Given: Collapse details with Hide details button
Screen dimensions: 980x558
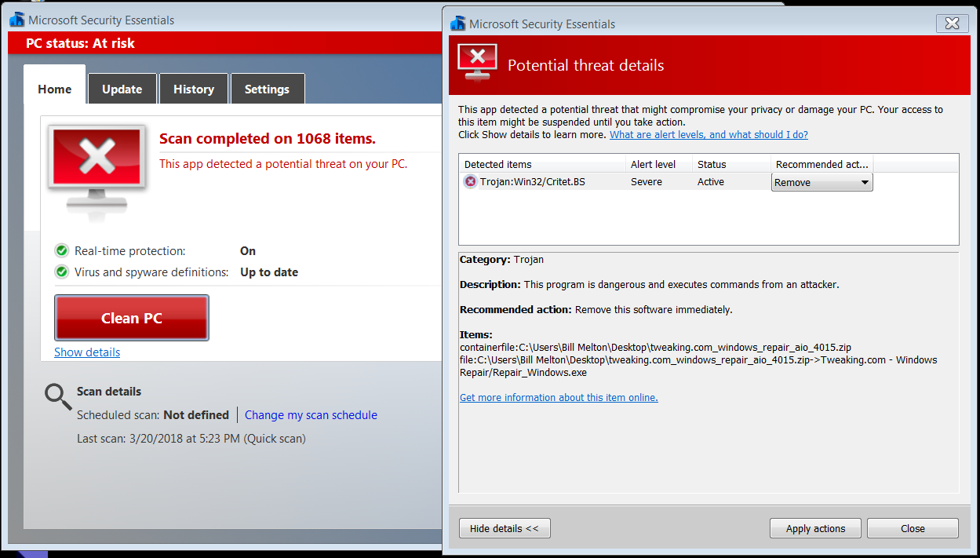Looking at the screenshot, I should (505, 528).
